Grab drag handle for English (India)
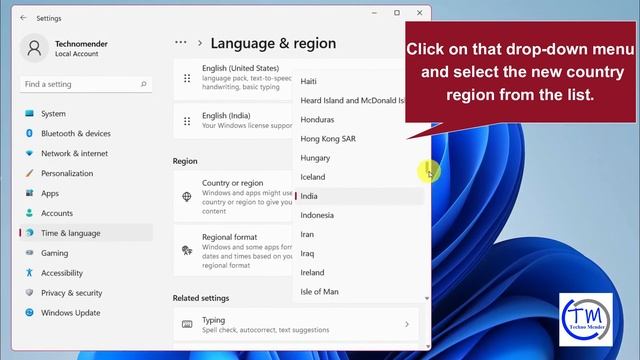Screen dimensions: 640x360 point(187,121)
